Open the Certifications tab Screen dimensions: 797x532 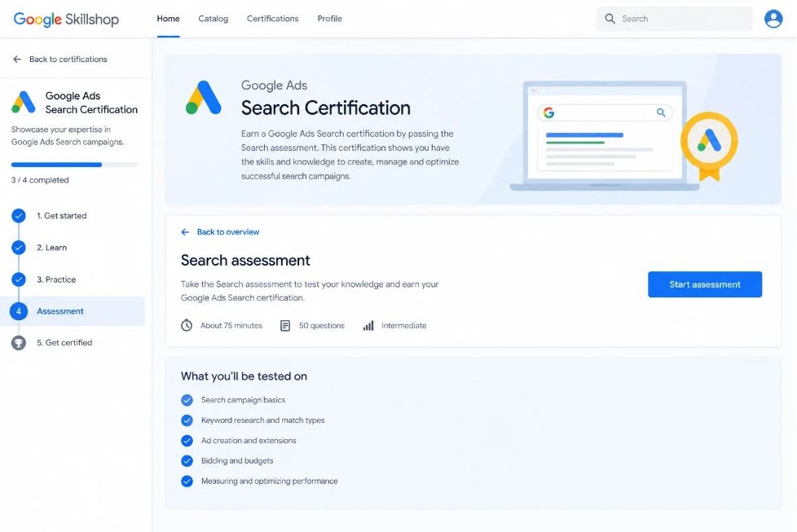[x=272, y=19]
